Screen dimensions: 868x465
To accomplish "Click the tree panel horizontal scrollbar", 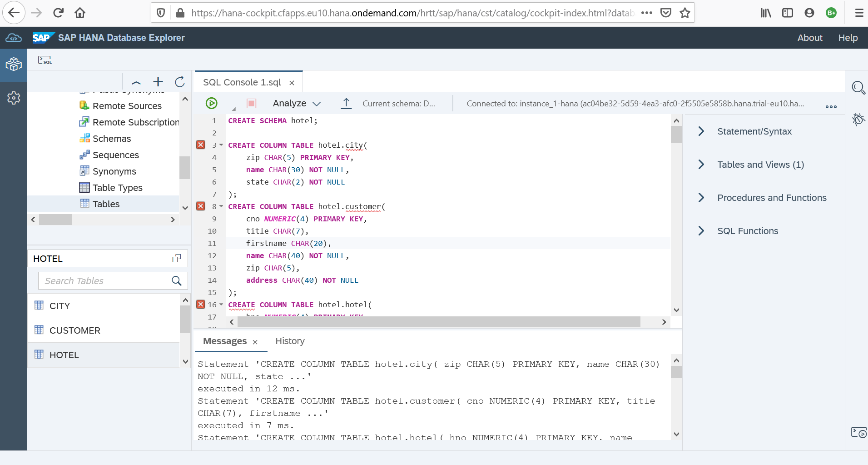I will [x=55, y=220].
